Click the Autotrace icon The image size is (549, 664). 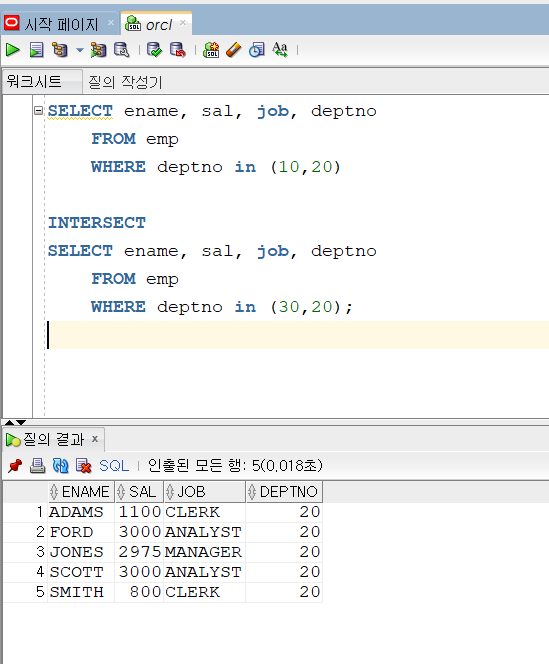[98, 50]
